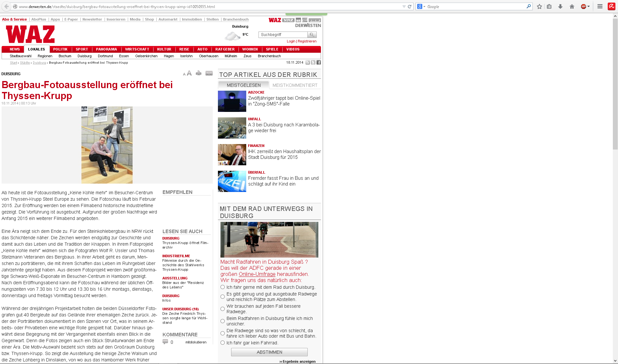This screenshot has height=364, width=618.
Task: Open the Polizei car thumbnail
Action: (x=232, y=181)
